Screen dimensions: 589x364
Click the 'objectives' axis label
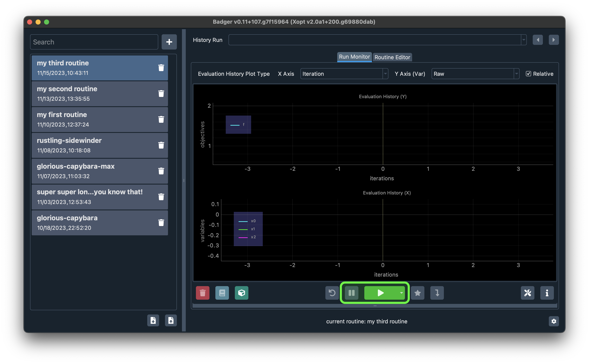pyautogui.click(x=202, y=134)
